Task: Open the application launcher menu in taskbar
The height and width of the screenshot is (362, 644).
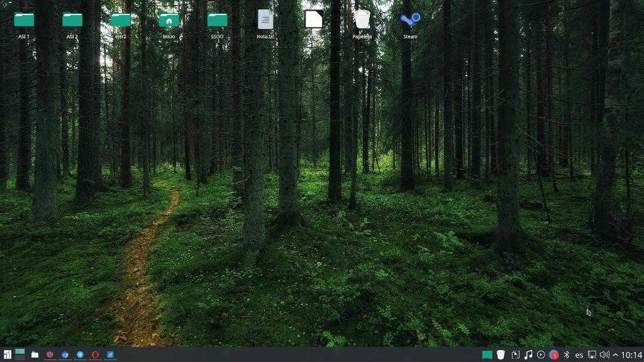Action: pos(7,354)
